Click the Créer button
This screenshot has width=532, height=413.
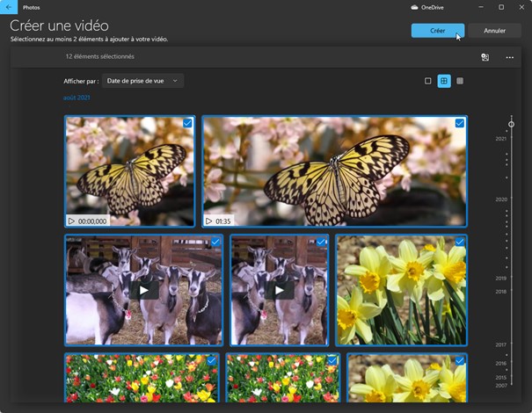coord(437,31)
